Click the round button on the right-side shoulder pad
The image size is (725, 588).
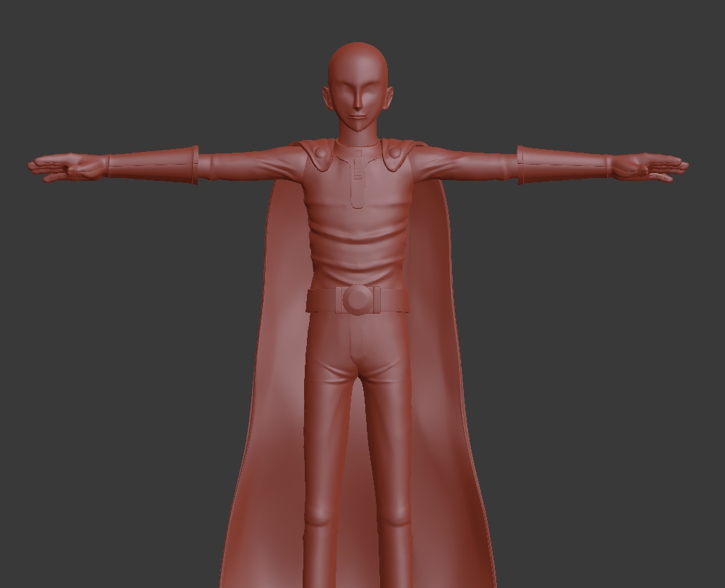(x=394, y=152)
